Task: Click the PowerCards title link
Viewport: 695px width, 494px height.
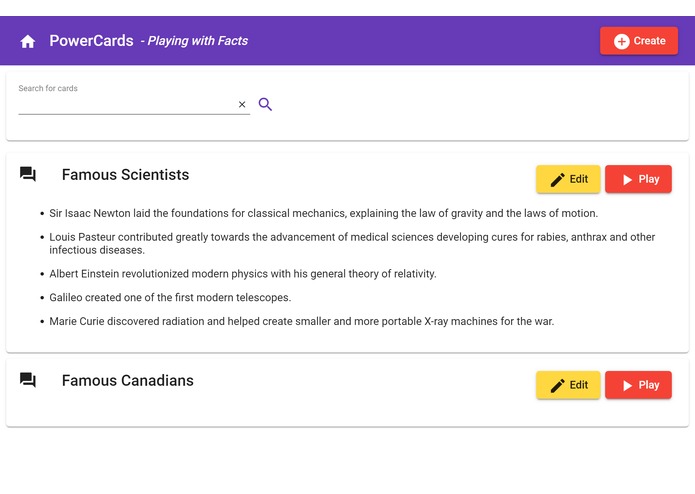Action: 91,41
